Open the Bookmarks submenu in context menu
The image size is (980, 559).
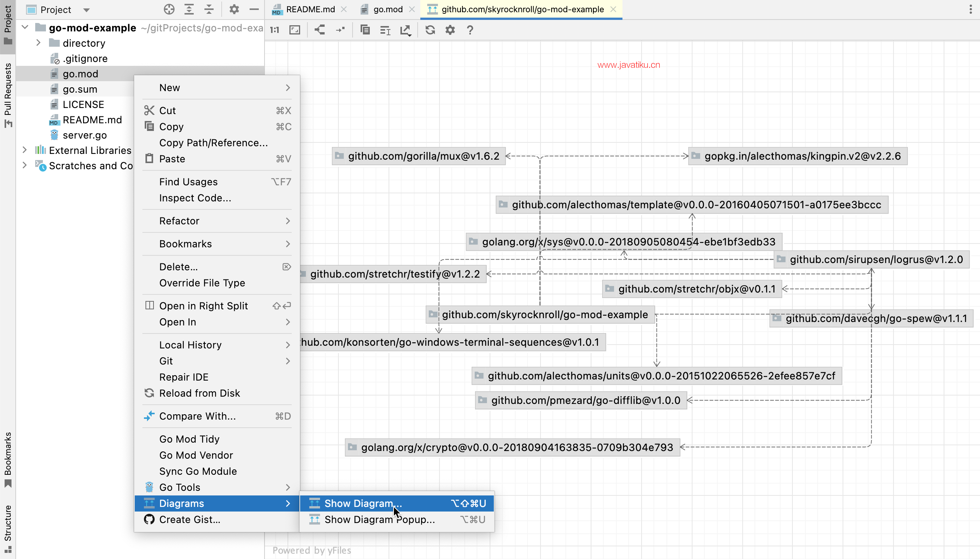click(x=217, y=244)
